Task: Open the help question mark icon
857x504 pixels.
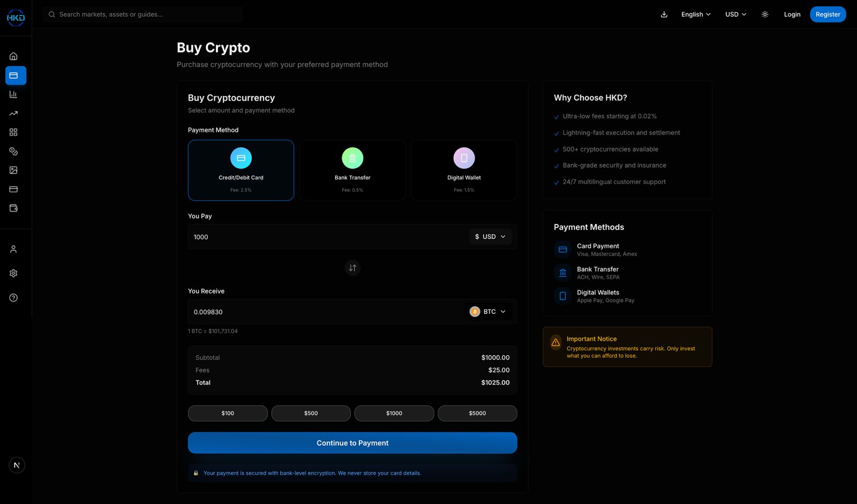Action: (13, 298)
